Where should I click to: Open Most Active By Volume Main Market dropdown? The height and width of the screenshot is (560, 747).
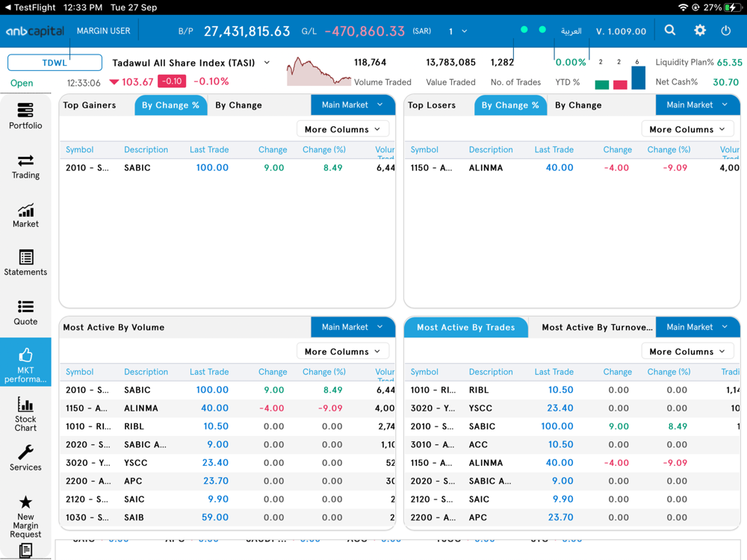(353, 327)
